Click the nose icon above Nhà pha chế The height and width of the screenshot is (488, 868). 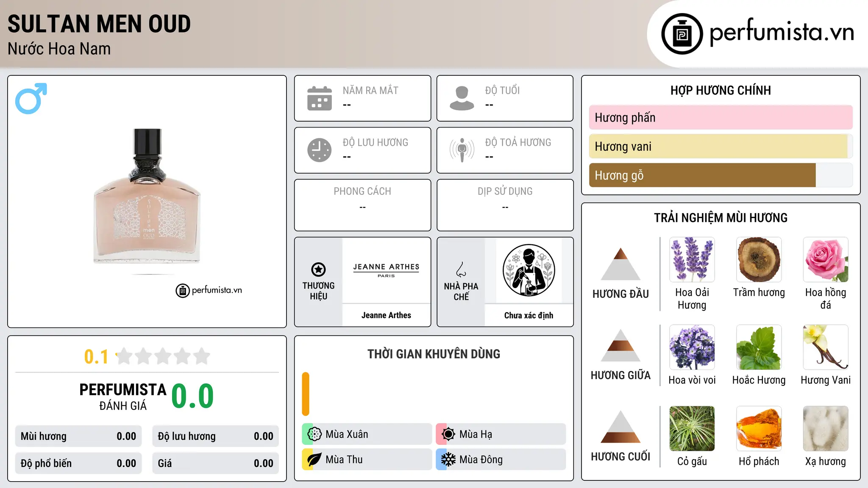pyautogui.click(x=461, y=269)
